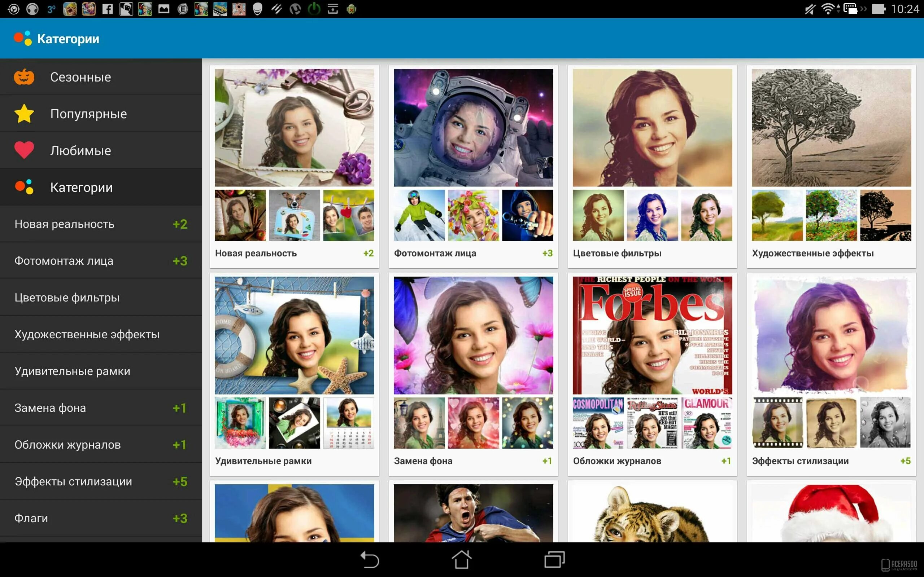The width and height of the screenshot is (924, 577).
Task: Select Эффекты стилизации sidebar entry
Action: coord(73,481)
